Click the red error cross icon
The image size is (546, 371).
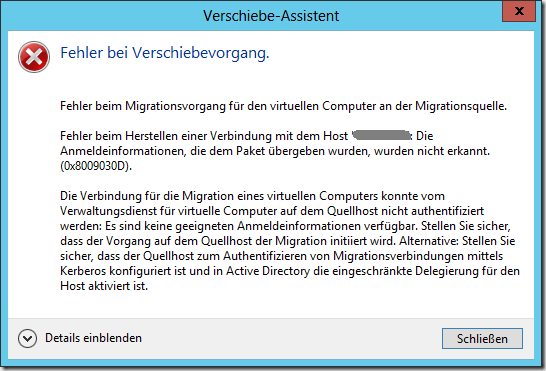point(34,57)
